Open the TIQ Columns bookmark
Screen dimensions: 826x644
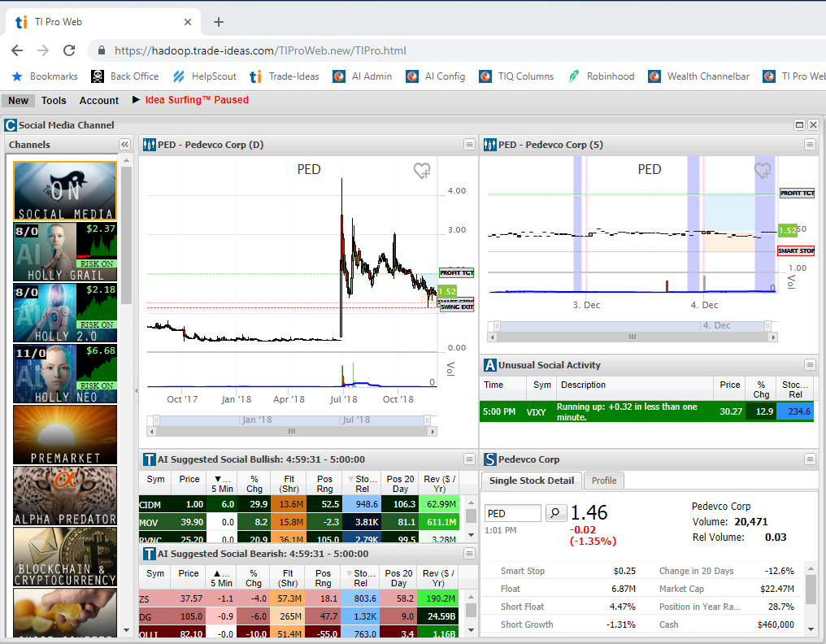point(516,76)
